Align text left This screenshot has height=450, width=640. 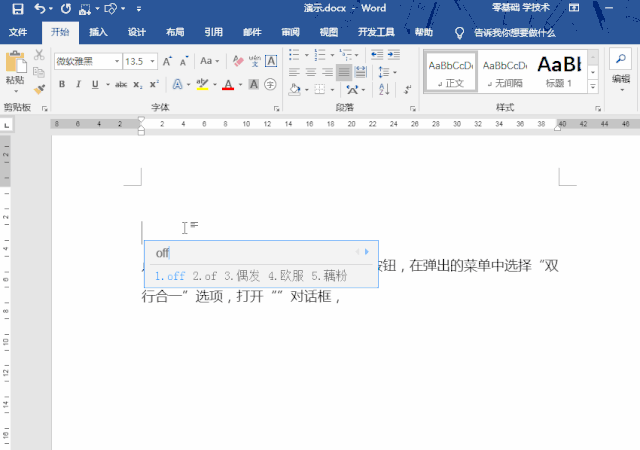pos(294,72)
